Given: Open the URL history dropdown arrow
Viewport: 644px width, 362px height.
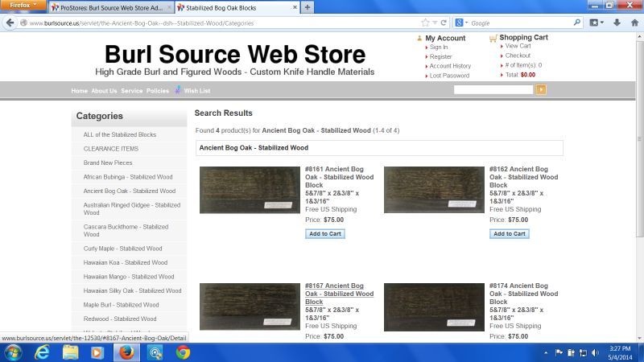Looking at the screenshot, I should pyautogui.click(x=435, y=23).
